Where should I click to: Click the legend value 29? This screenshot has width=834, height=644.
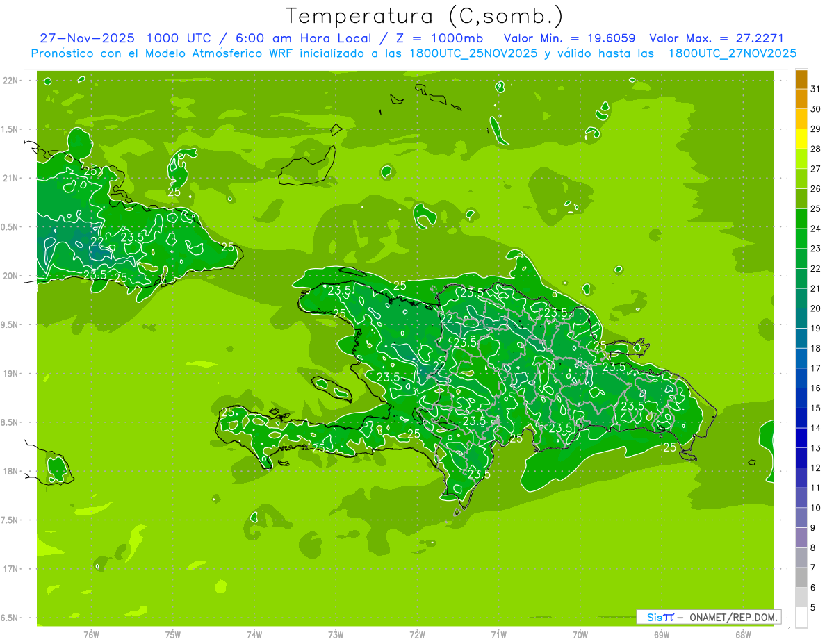[x=816, y=129]
